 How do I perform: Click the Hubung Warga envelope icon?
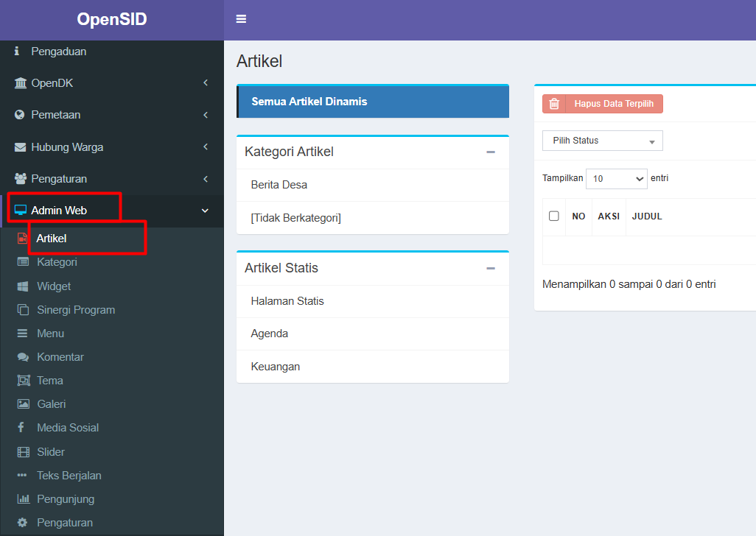(x=20, y=147)
